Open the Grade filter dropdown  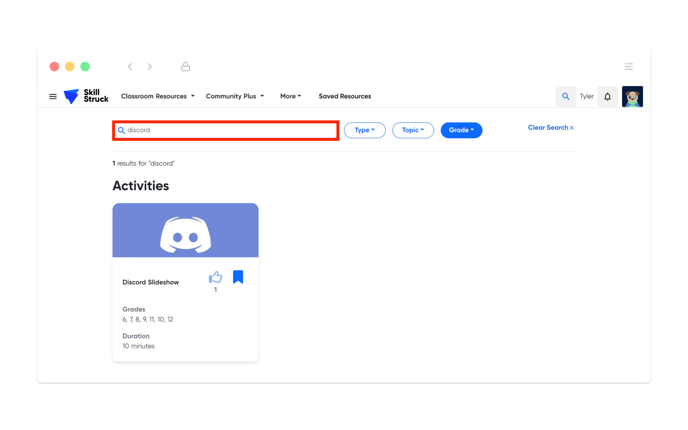[461, 130]
